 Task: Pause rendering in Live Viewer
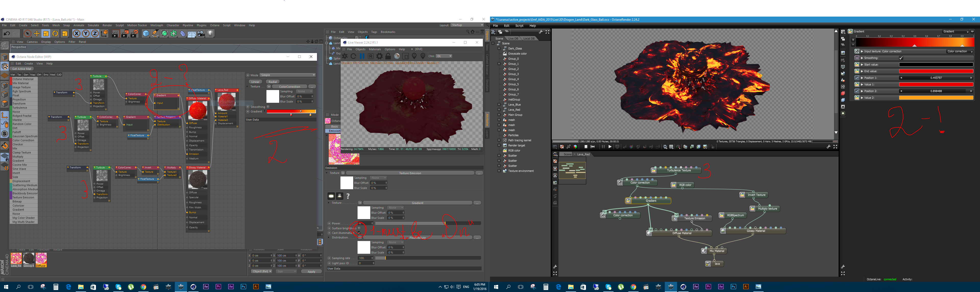(362, 56)
